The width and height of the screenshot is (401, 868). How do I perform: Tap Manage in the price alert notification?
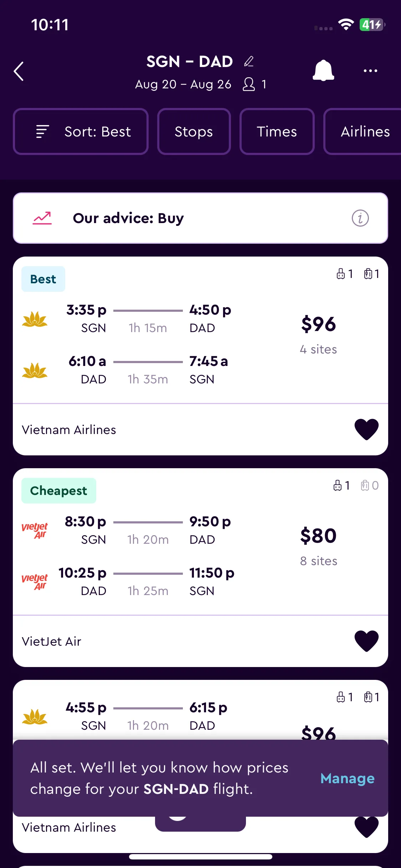(x=348, y=778)
